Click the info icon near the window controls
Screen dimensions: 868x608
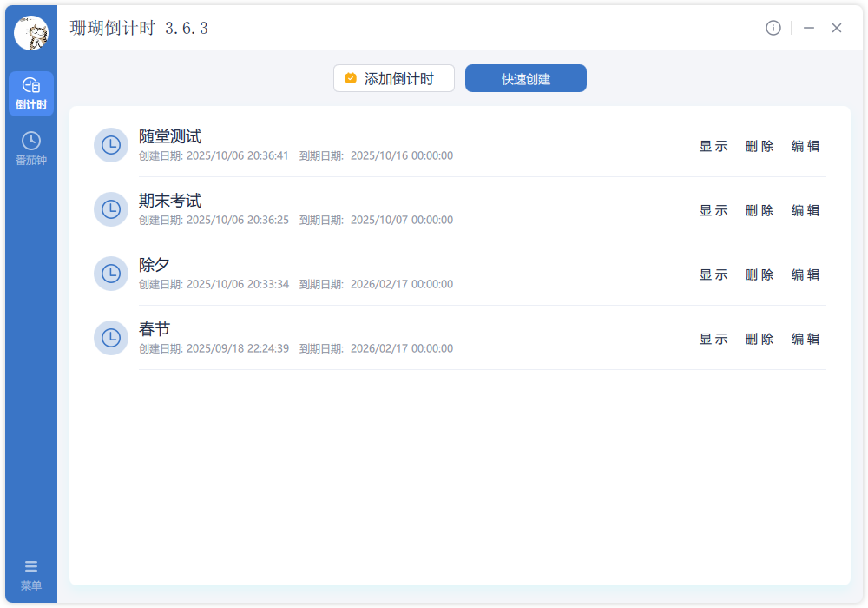point(773,27)
